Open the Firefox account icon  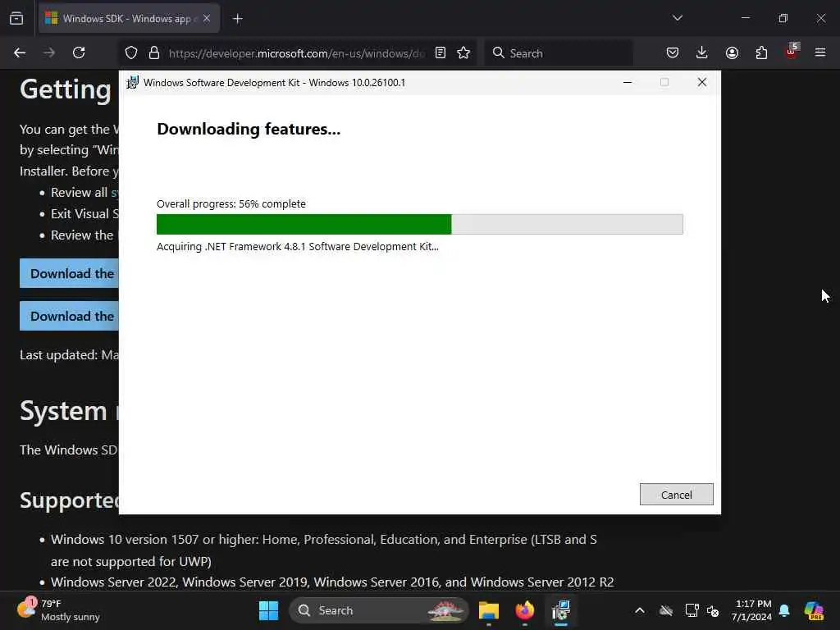(x=732, y=53)
